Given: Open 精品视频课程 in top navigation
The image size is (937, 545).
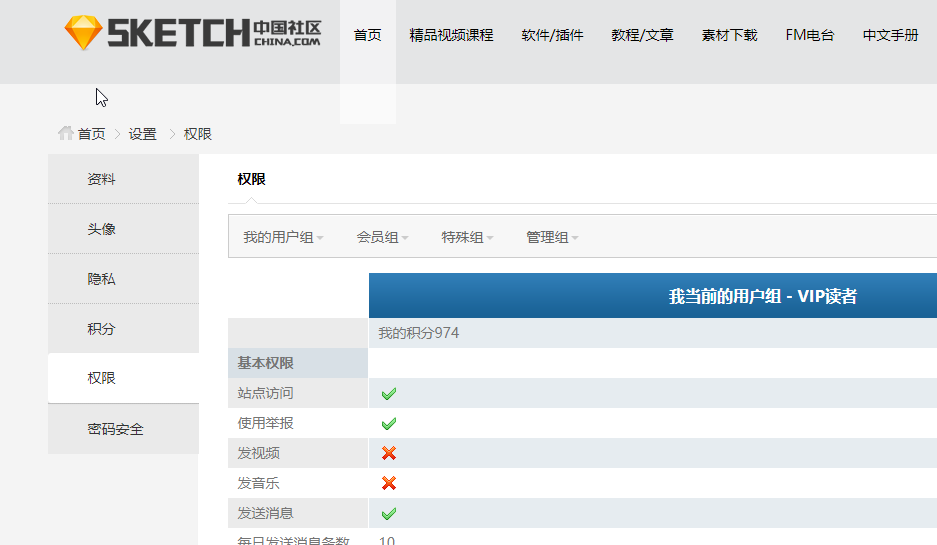Looking at the screenshot, I should tap(451, 35).
